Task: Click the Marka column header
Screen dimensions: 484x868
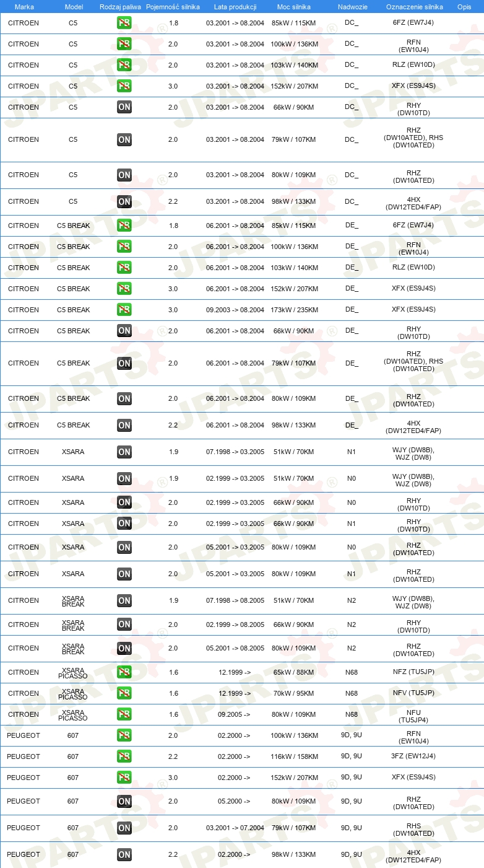Action: click(24, 7)
